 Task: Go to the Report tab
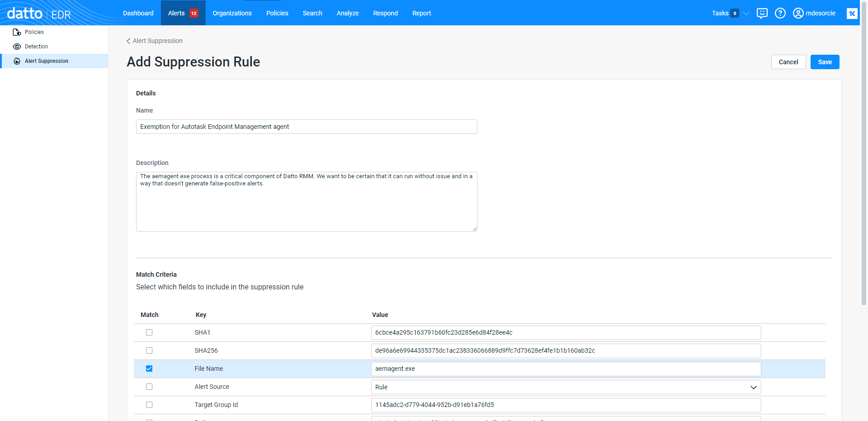(x=422, y=13)
